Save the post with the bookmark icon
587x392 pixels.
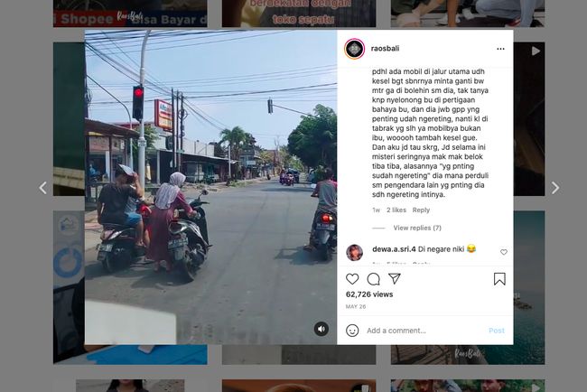[x=499, y=279]
